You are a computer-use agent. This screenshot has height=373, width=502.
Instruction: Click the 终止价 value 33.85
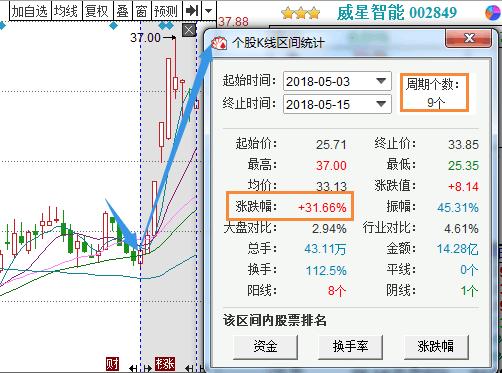click(x=463, y=145)
